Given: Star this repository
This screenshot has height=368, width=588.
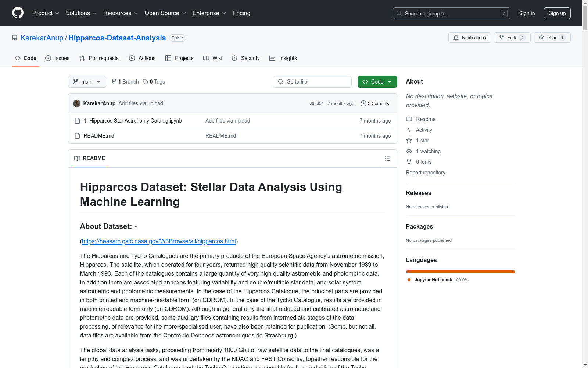Looking at the screenshot, I should point(552,38).
